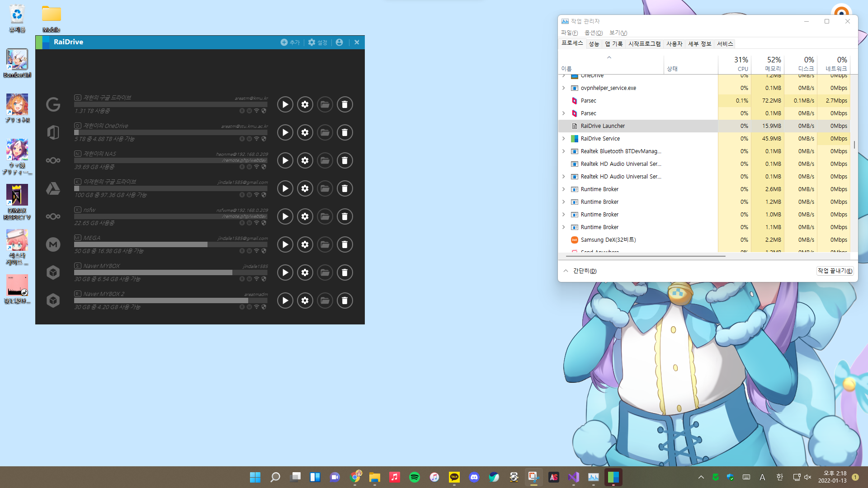Click the 작업 끝내기 button
Image resolution: width=868 pixels, height=488 pixels.
835,271
